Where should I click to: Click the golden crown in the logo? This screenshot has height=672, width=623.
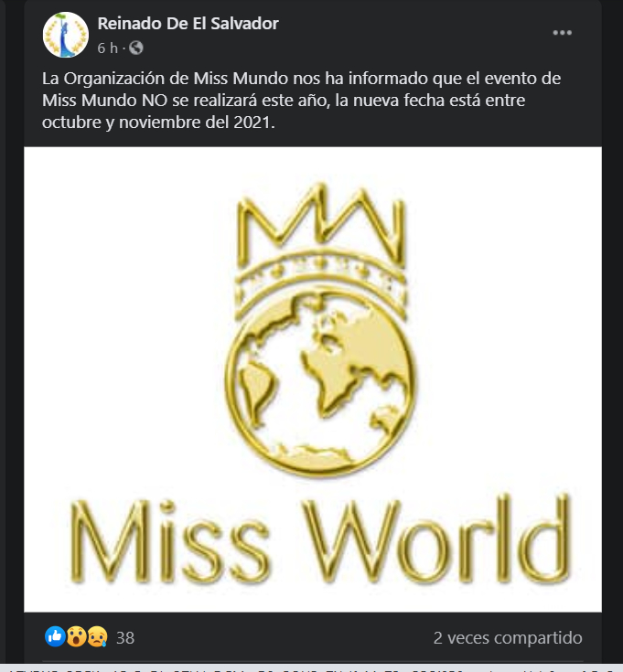tap(319, 242)
